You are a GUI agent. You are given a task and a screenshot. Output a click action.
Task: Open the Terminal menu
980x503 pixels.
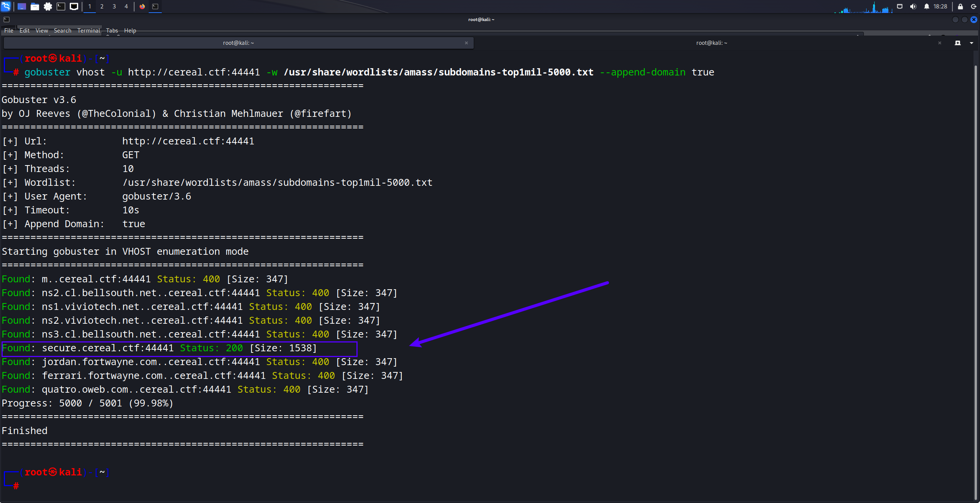click(89, 31)
